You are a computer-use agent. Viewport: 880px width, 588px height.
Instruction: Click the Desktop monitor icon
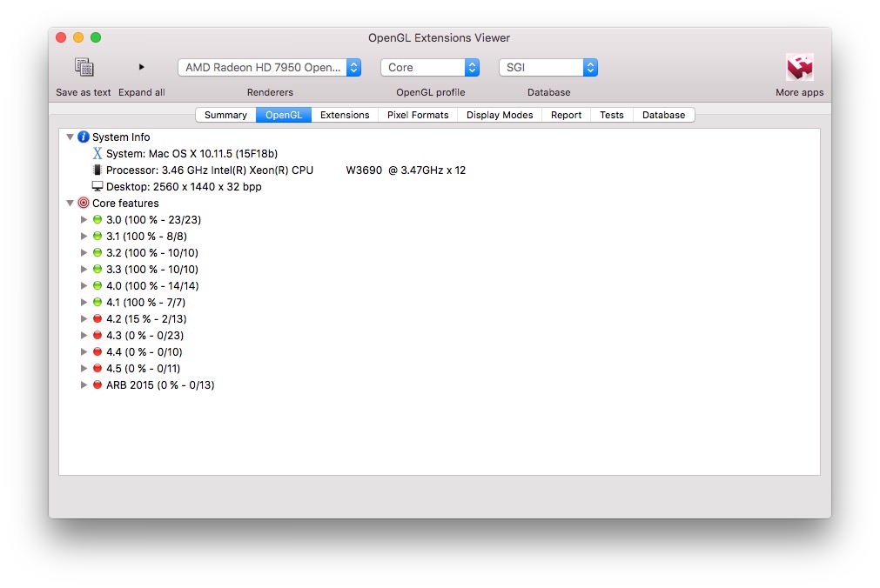[97, 186]
